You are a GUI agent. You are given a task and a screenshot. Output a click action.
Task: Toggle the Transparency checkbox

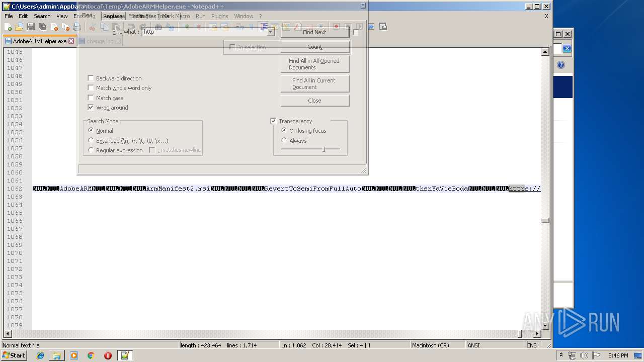(273, 121)
